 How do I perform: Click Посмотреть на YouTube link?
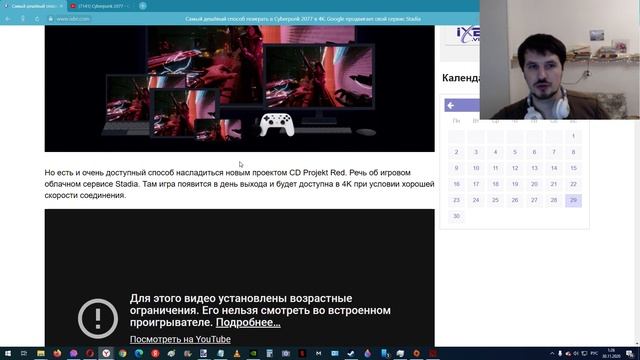180,339
